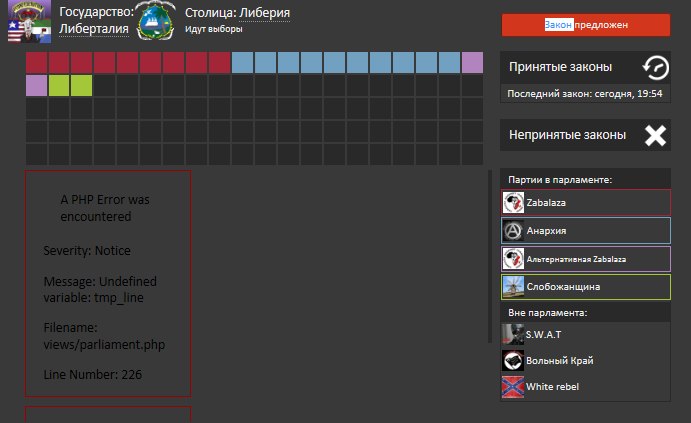
Task: Click the S.W.A.T party avatar
Action: (x=513, y=334)
